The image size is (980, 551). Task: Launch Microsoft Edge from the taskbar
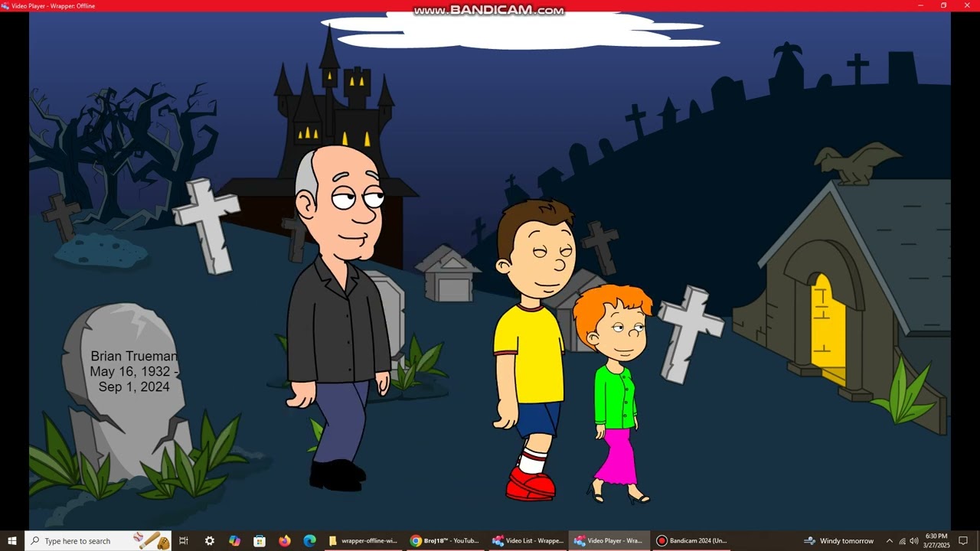309,541
